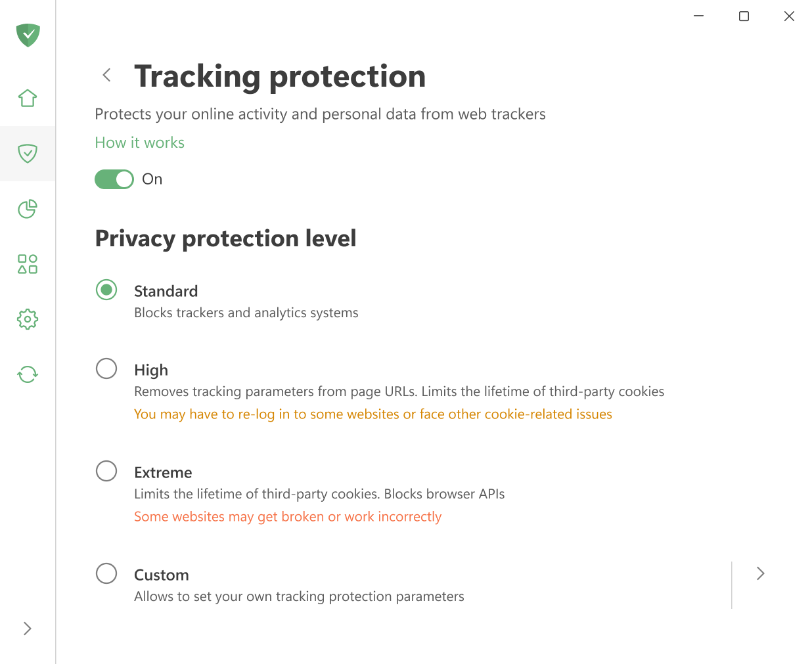The width and height of the screenshot is (812, 664).
Task: Select the Extreme protection level
Action: (x=106, y=471)
